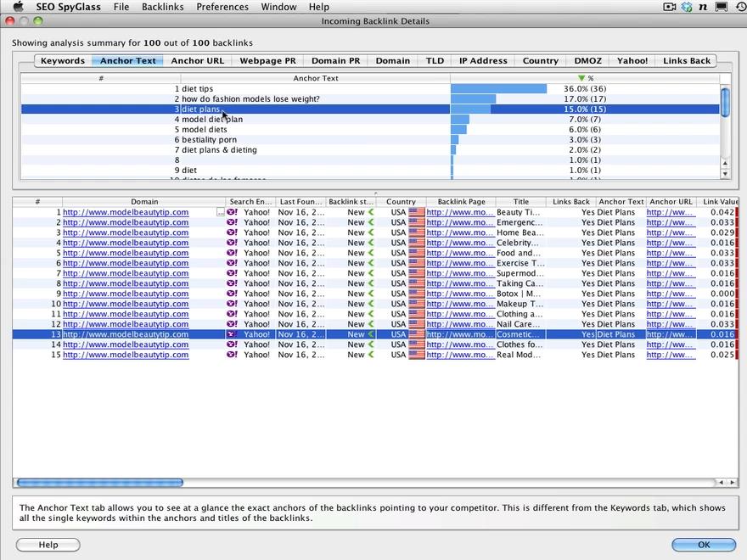The image size is (747, 560).
Task: Click the Yahoo! icon in backlink row 7
Action: (x=232, y=273)
